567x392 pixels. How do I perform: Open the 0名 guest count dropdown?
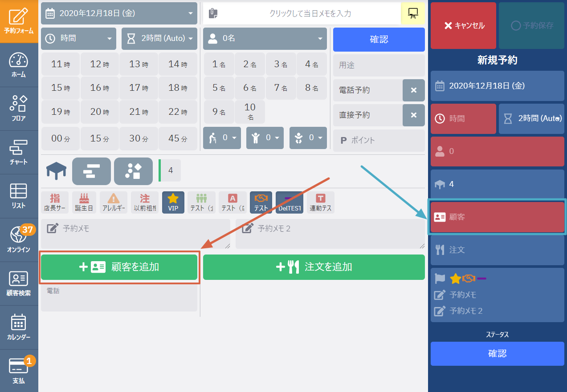point(265,38)
